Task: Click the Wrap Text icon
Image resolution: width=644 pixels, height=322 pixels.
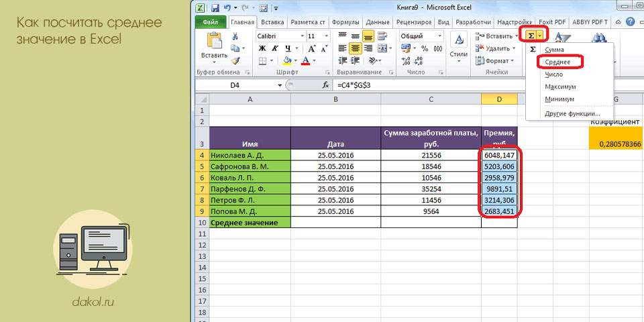Action: (382, 36)
